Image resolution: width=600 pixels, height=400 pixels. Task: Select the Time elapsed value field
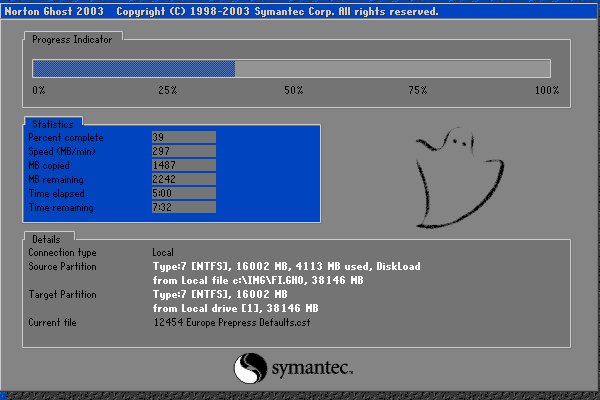click(x=183, y=193)
